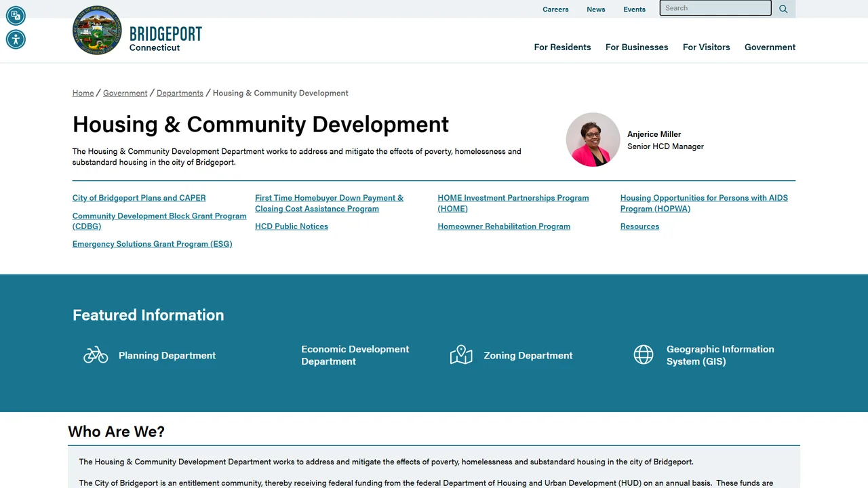Open Homeowner Rehabilitation Program link

504,226
